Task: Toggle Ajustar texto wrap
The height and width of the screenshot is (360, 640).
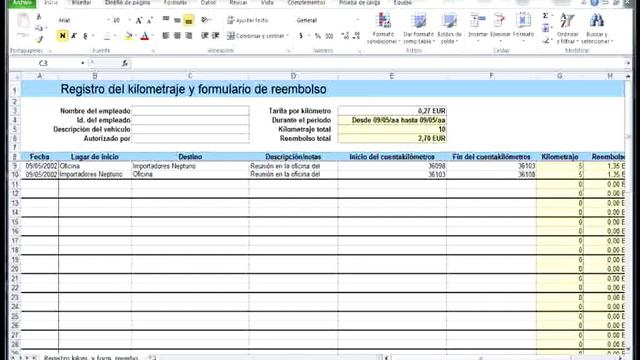Action: [x=248, y=20]
